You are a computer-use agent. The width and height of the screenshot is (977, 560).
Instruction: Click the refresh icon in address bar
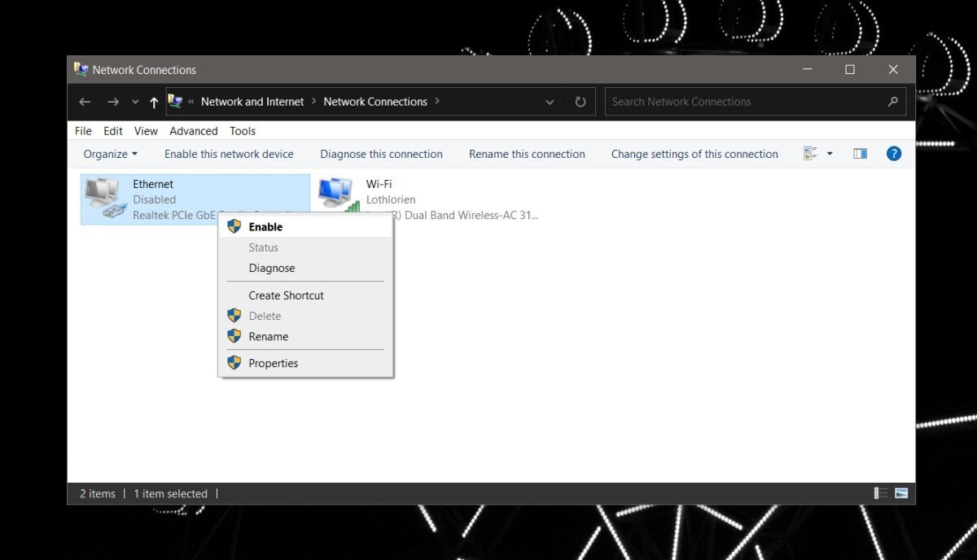(580, 101)
